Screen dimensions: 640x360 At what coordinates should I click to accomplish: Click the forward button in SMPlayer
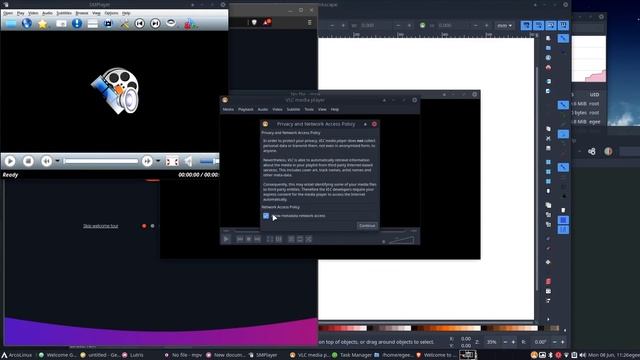147,161
